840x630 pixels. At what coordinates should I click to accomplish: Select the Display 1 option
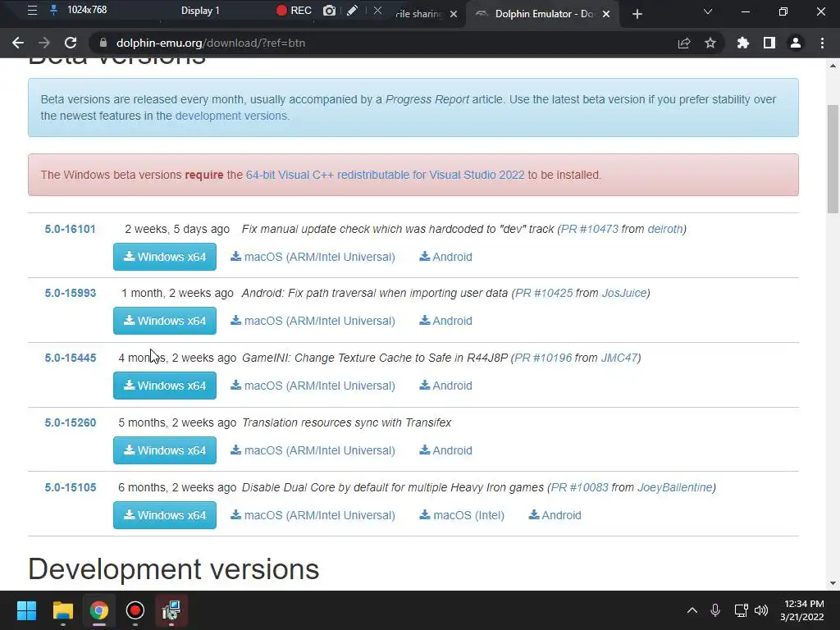(200, 11)
